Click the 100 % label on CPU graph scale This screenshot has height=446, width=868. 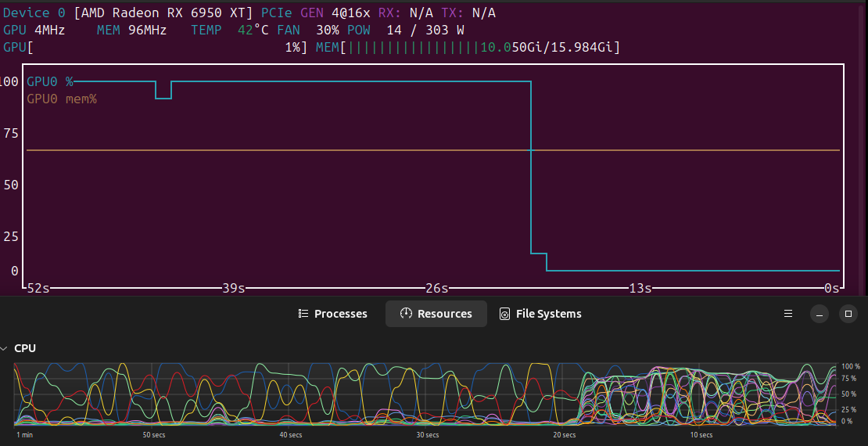point(851,366)
